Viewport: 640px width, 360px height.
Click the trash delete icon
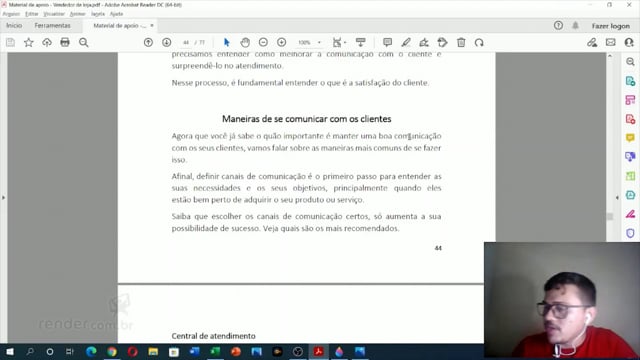tap(461, 42)
